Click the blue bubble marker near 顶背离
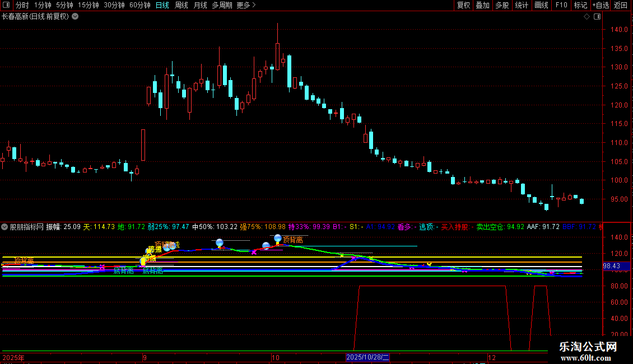This screenshot has width=633, height=364. pyautogui.click(x=278, y=239)
